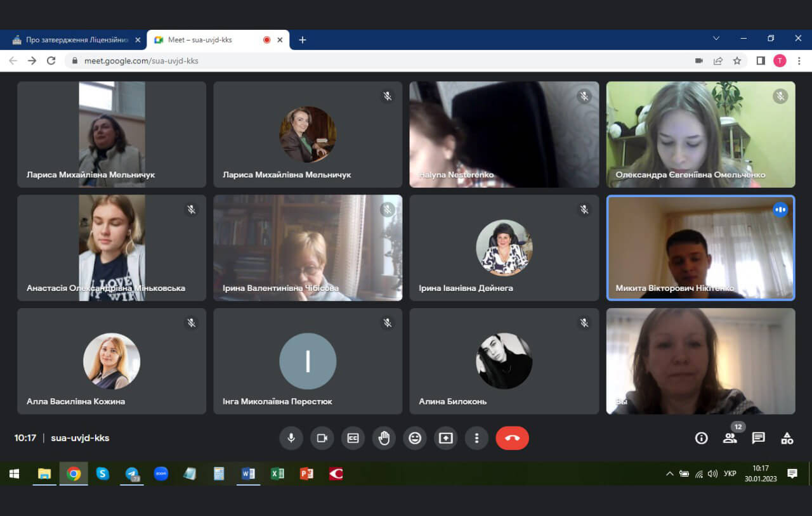The width and height of the screenshot is (812, 516).
Task: Start presenting your screen
Action: point(446,438)
